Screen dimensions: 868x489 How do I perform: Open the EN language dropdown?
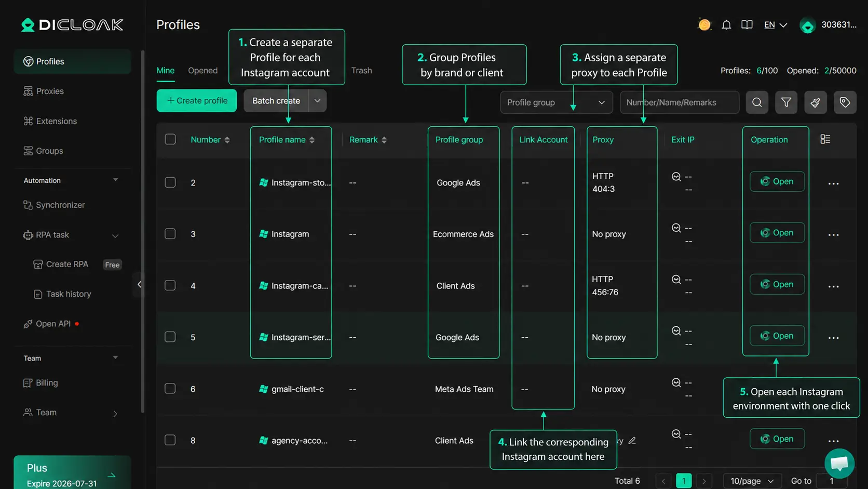776,25
